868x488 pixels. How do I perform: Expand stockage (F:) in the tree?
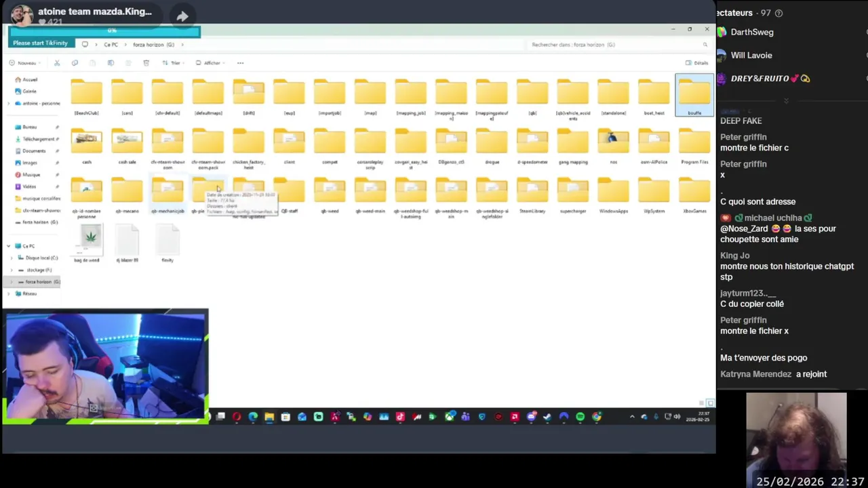(12, 270)
